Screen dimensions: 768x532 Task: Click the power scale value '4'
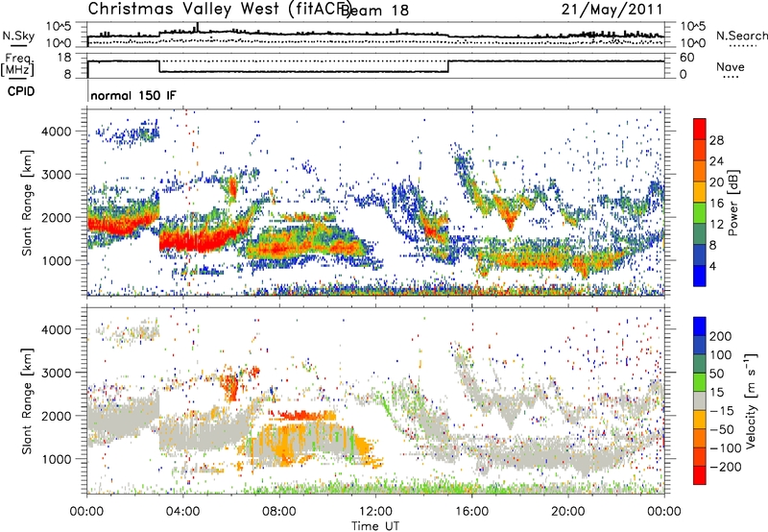click(x=712, y=266)
